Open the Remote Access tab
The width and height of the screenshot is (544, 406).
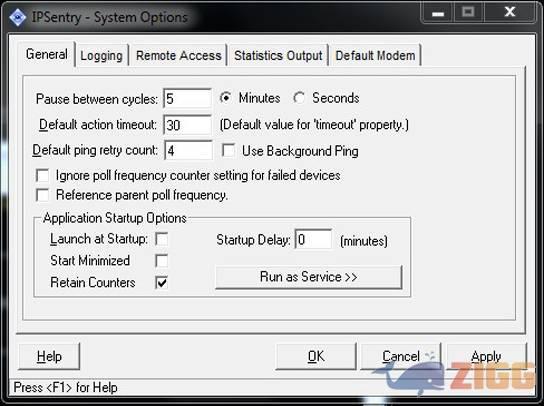click(x=179, y=56)
